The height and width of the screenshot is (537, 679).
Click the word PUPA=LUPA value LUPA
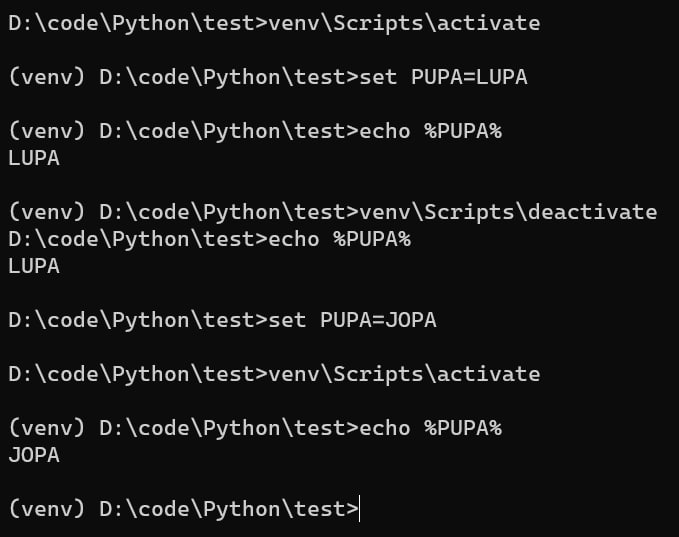pos(501,77)
